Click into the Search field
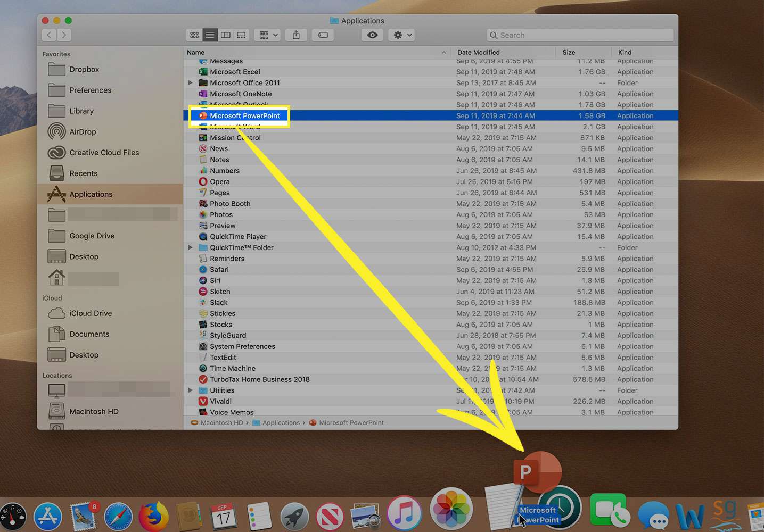Image resolution: width=764 pixels, height=532 pixels. (x=580, y=35)
